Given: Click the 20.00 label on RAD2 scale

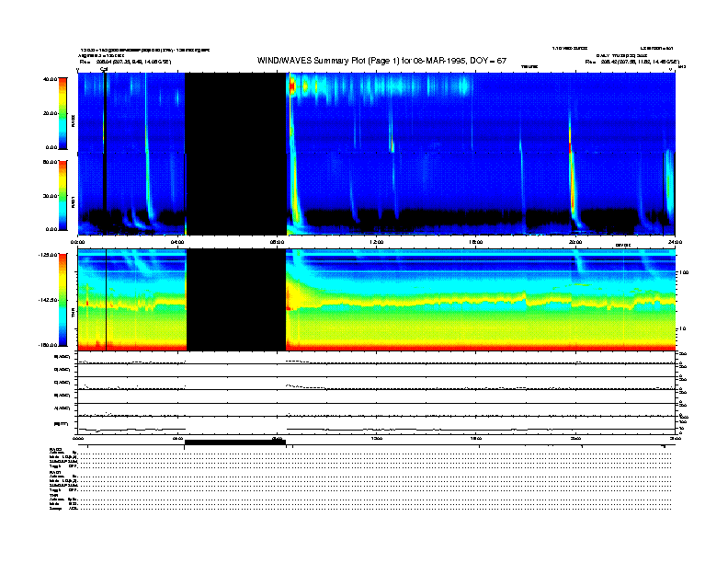Looking at the screenshot, I should (50, 113).
